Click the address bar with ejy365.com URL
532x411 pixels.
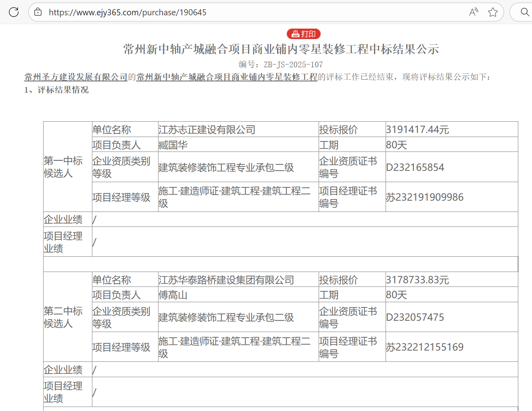242,12
